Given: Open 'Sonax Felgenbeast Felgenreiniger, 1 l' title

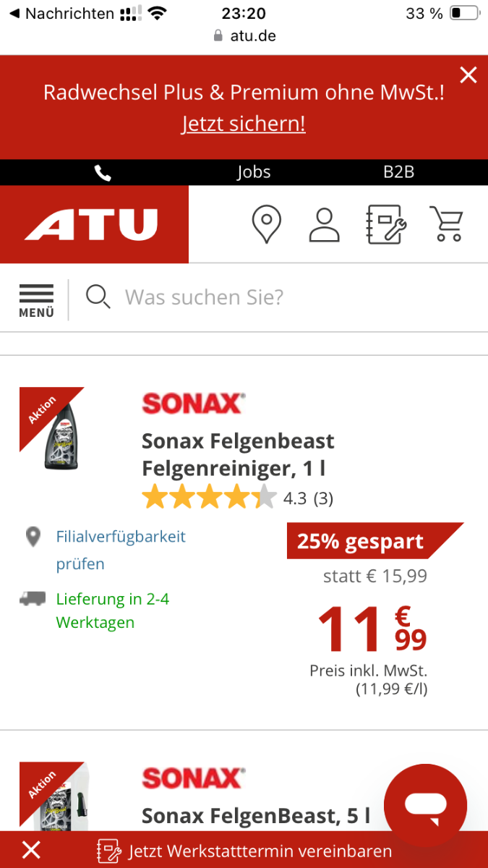Looking at the screenshot, I should 238,454.
